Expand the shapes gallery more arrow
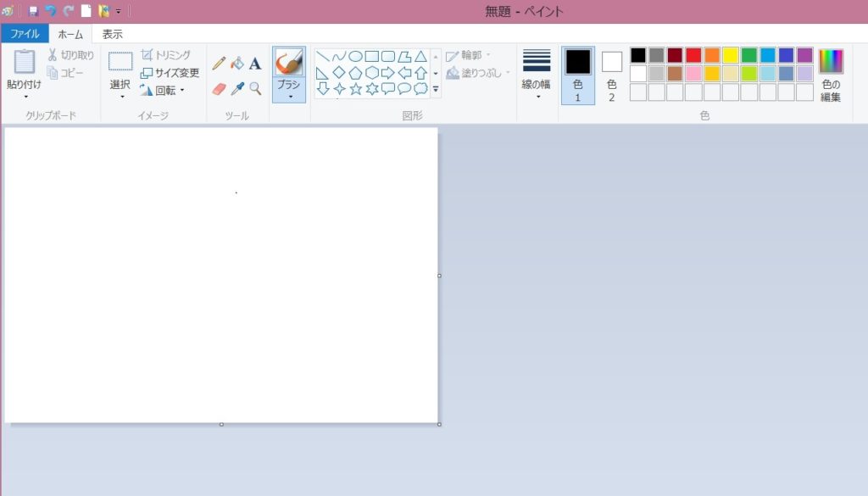 [436, 88]
